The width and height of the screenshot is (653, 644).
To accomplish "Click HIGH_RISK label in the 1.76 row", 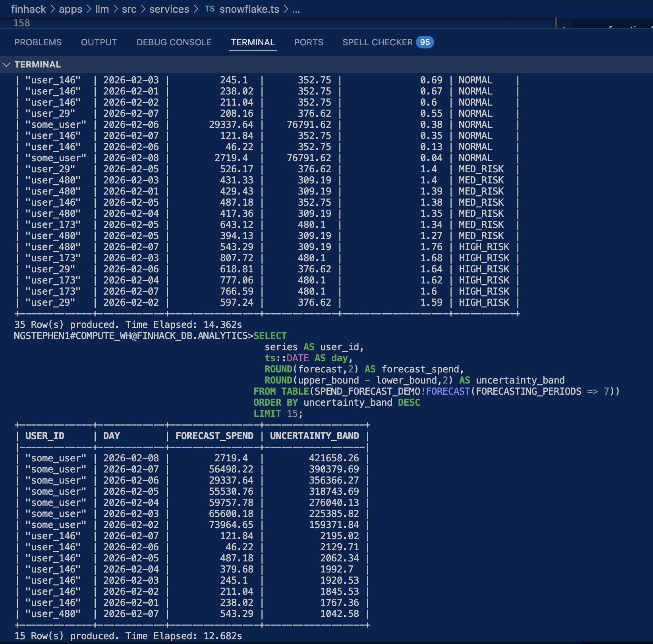I will [x=484, y=247].
